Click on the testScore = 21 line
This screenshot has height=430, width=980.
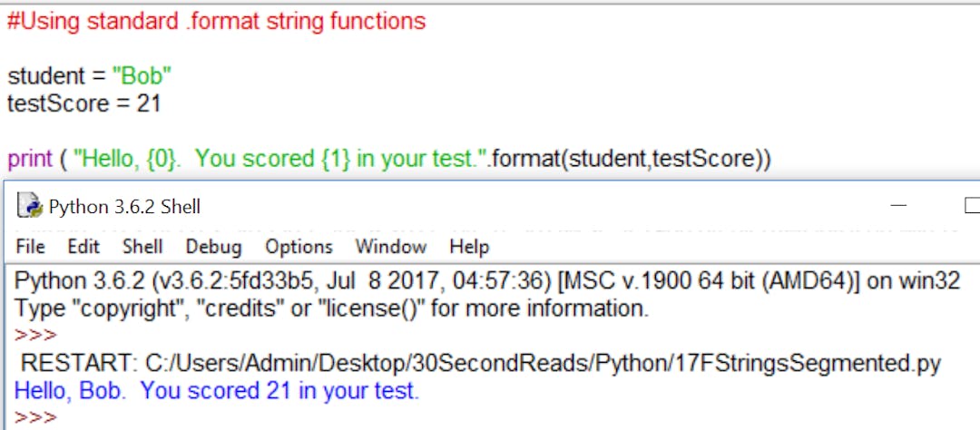[x=83, y=103]
